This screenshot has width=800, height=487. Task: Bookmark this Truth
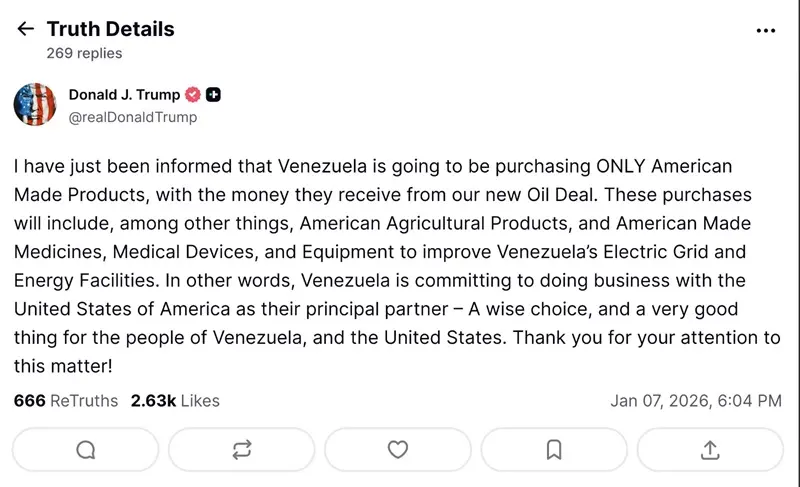click(554, 449)
